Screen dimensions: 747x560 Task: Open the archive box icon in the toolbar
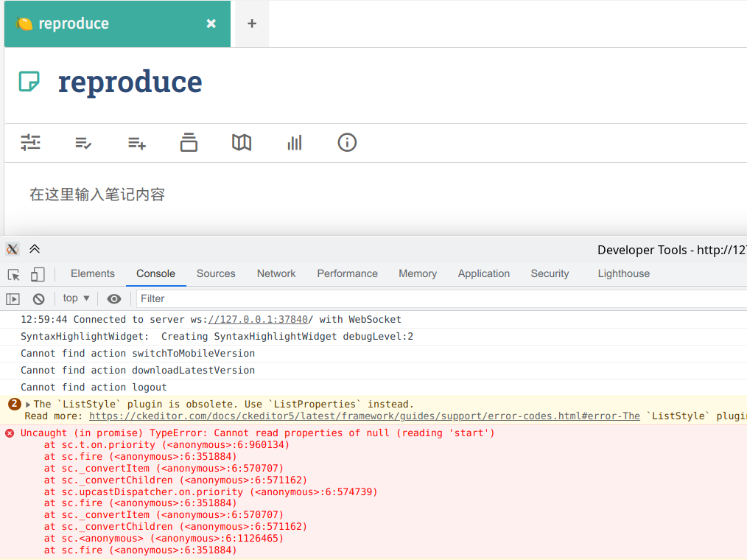(189, 142)
